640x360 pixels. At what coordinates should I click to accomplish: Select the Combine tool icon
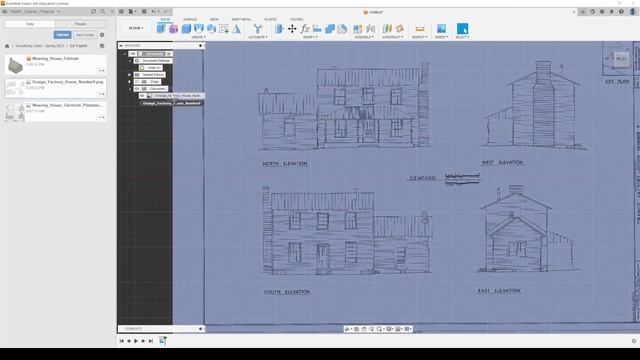click(x=330, y=29)
